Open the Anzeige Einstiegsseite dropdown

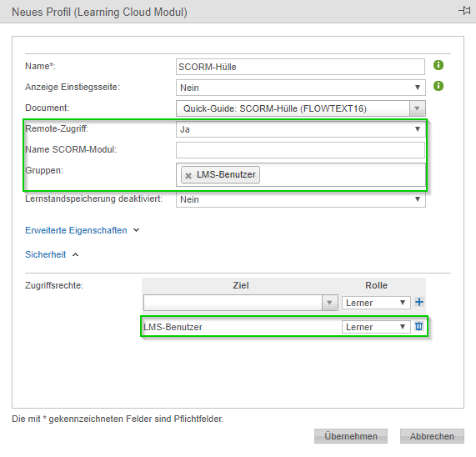pos(301,88)
